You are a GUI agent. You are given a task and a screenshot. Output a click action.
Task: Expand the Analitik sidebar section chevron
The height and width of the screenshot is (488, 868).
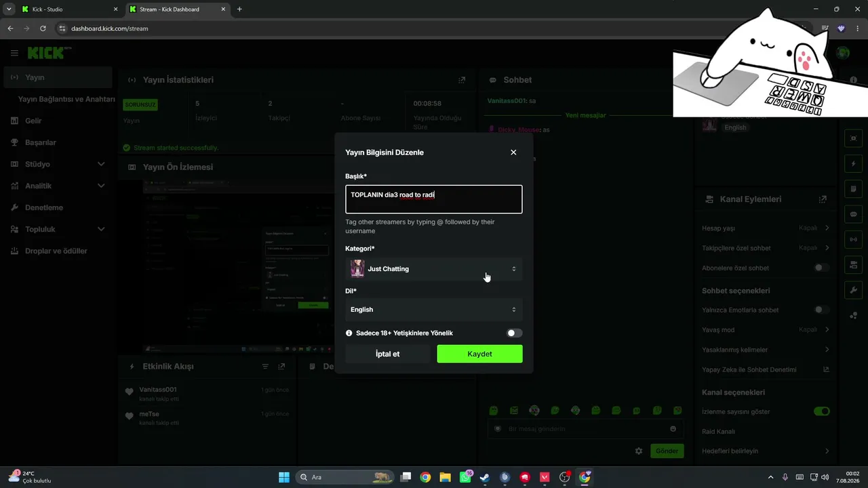coord(101,186)
